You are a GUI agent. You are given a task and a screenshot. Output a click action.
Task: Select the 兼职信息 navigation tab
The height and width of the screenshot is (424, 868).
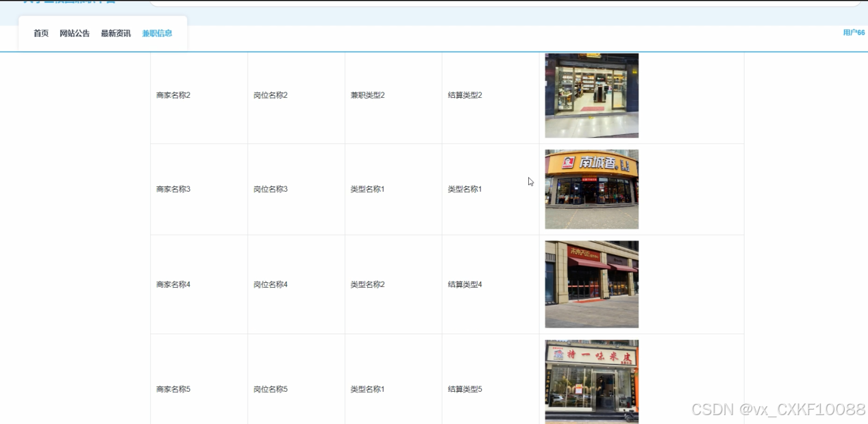[x=157, y=34]
